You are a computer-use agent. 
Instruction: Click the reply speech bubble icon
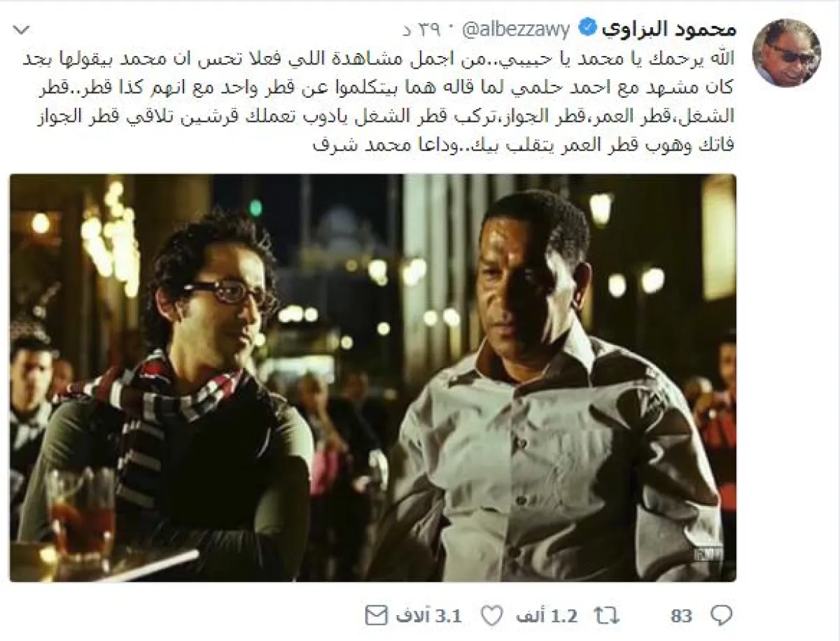(721, 615)
